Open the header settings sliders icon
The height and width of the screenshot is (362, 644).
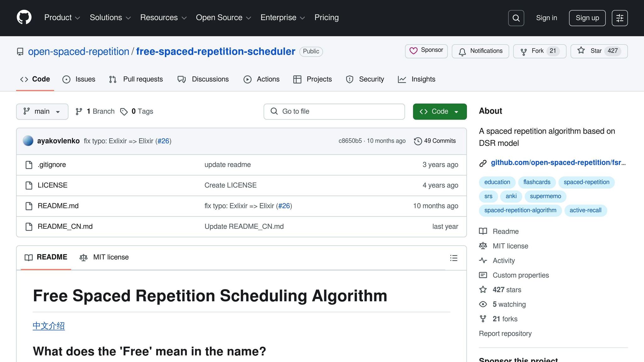click(620, 18)
